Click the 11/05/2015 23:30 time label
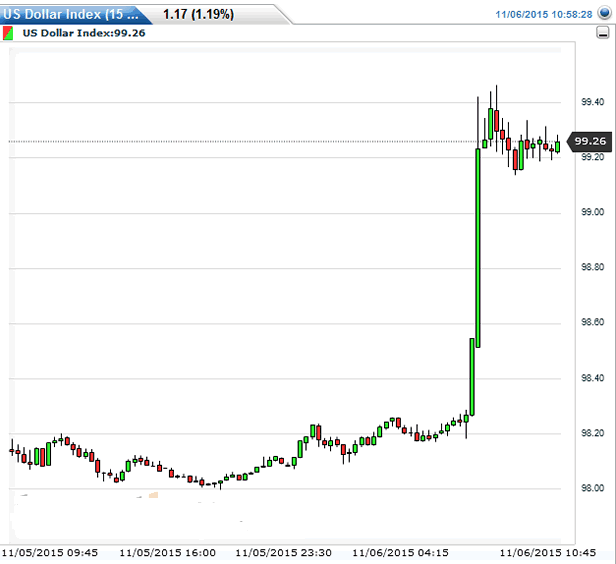This screenshot has width=616, height=564. click(x=283, y=553)
